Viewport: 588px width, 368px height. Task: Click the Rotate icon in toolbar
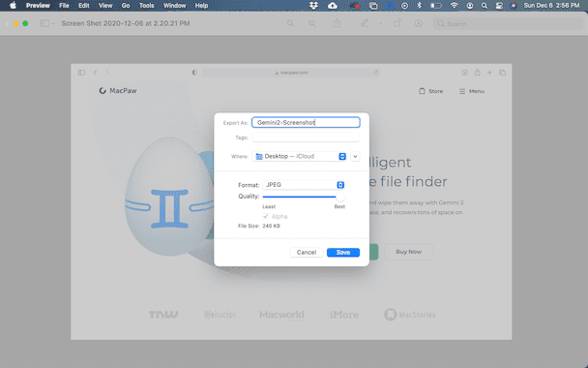tap(397, 23)
